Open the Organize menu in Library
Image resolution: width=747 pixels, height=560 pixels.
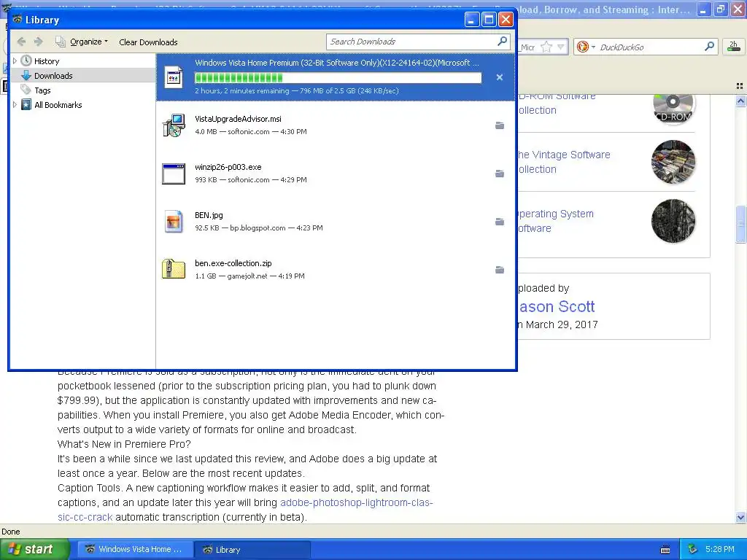click(88, 42)
